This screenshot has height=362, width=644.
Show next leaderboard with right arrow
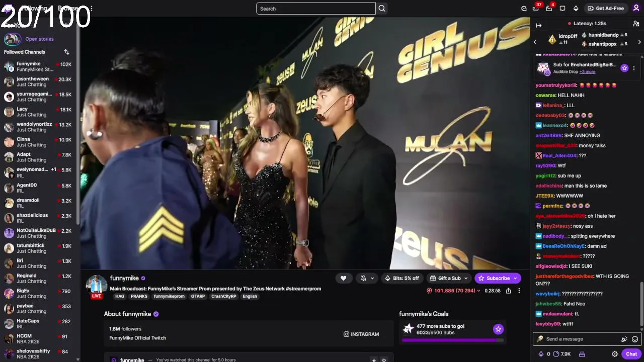(639, 42)
